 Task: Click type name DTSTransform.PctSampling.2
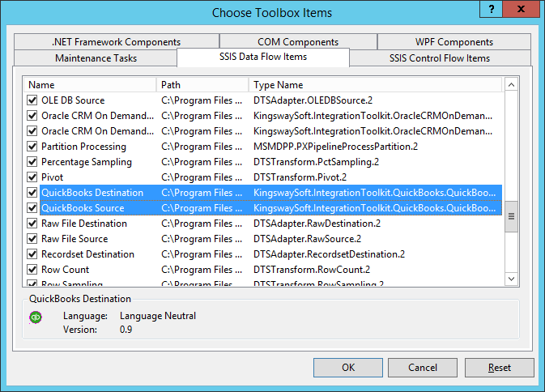(x=316, y=162)
